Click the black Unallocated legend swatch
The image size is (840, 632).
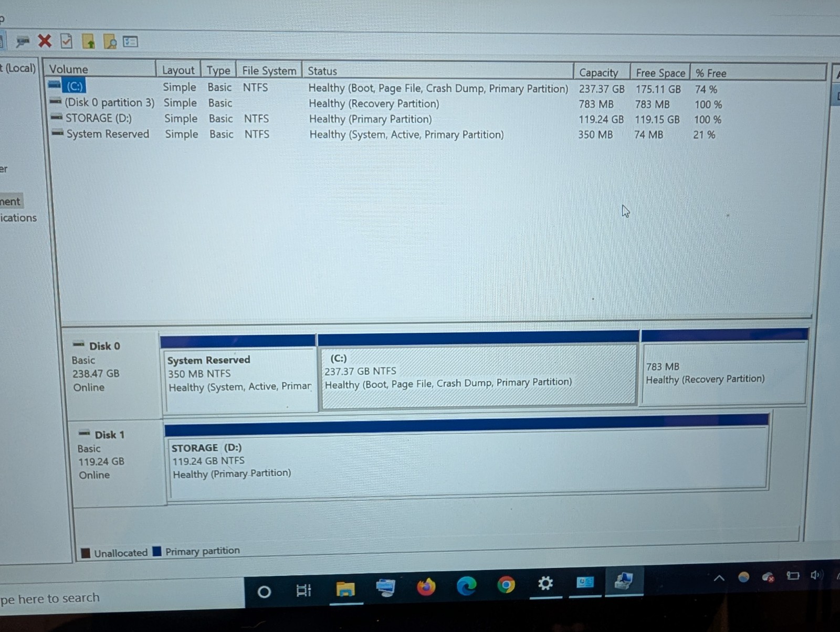coord(86,553)
